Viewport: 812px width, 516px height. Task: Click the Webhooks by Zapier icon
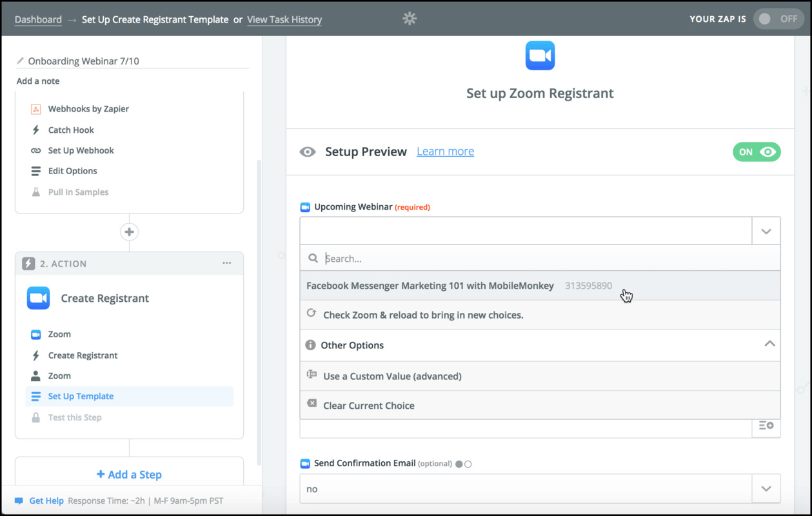(36, 109)
